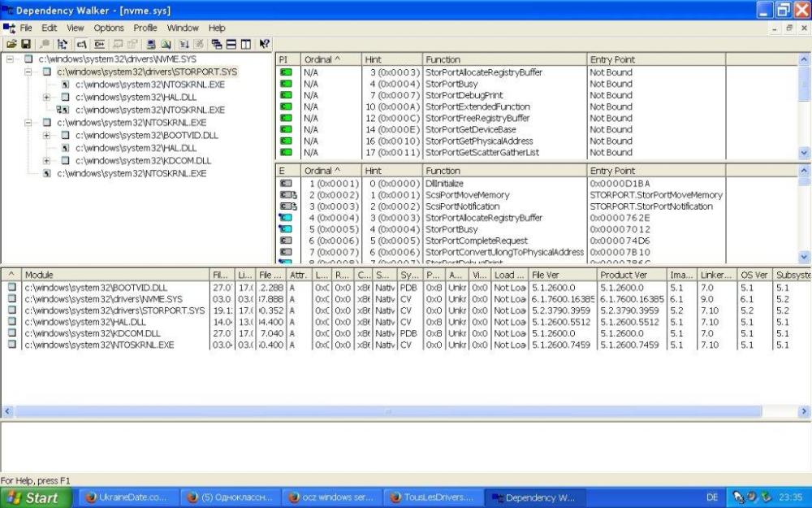
Task: Expand the KDCOM.DLL tree node
Action: click(47, 161)
